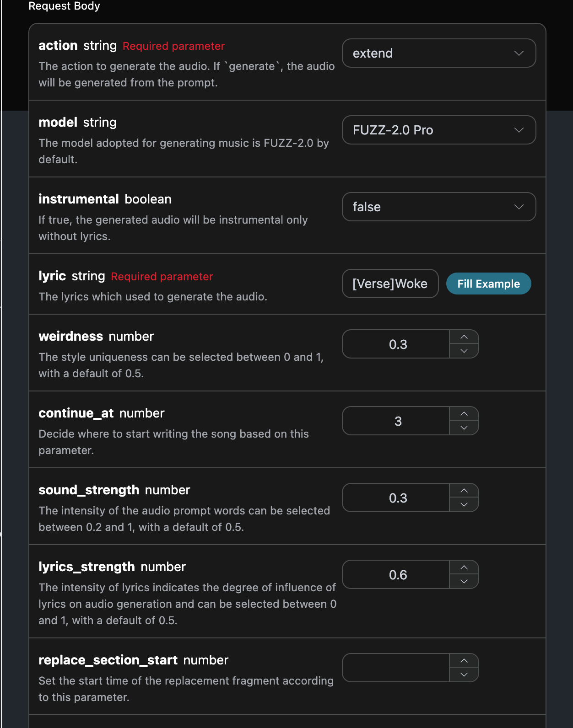The image size is (573, 728).
Task: Click the lyrics_strength number field
Action: pyautogui.click(x=396, y=574)
